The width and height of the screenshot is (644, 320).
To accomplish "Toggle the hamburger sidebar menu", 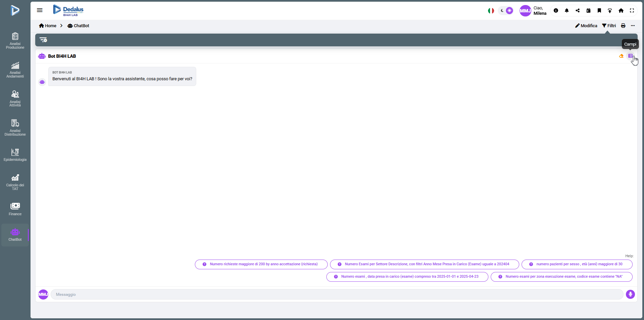I will click(x=40, y=10).
